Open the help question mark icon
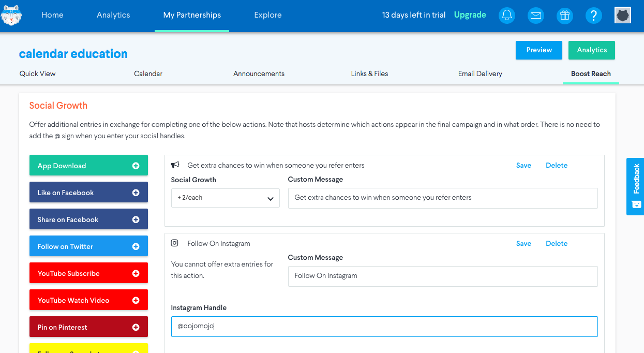The height and width of the screenshot is (353, 644). point(594,16)
